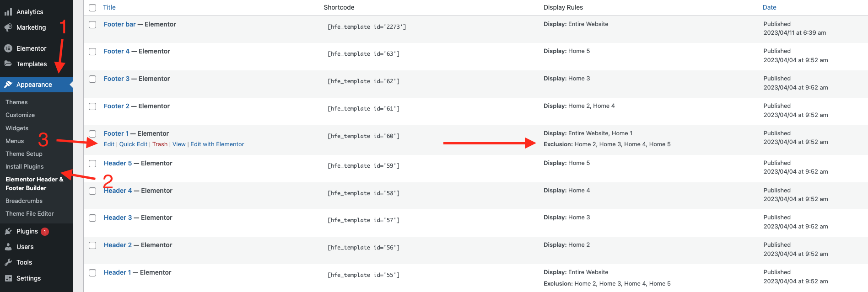Select the Header 5 row checkbox

tap(92, 164)
